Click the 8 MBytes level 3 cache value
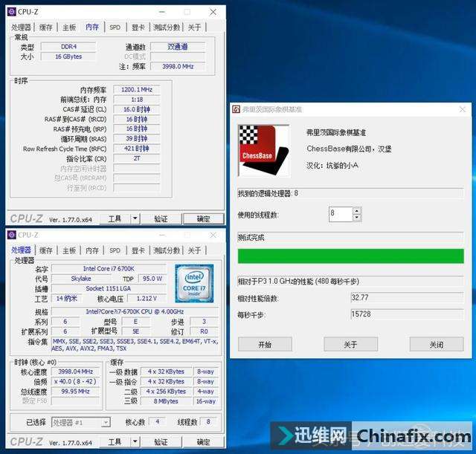Image resolution: width=476 pixels, height=454 pixels. point(166,401)
